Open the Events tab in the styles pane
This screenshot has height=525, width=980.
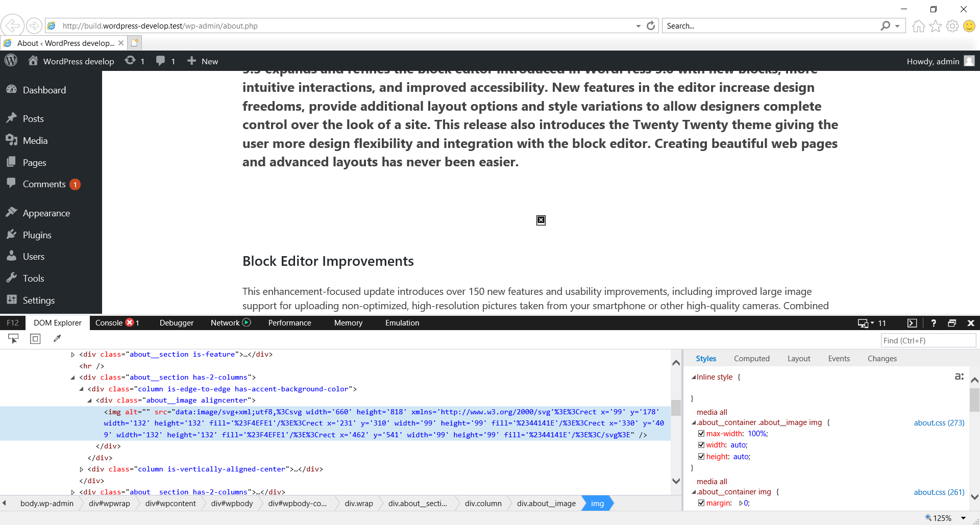(x=839, y=359)
